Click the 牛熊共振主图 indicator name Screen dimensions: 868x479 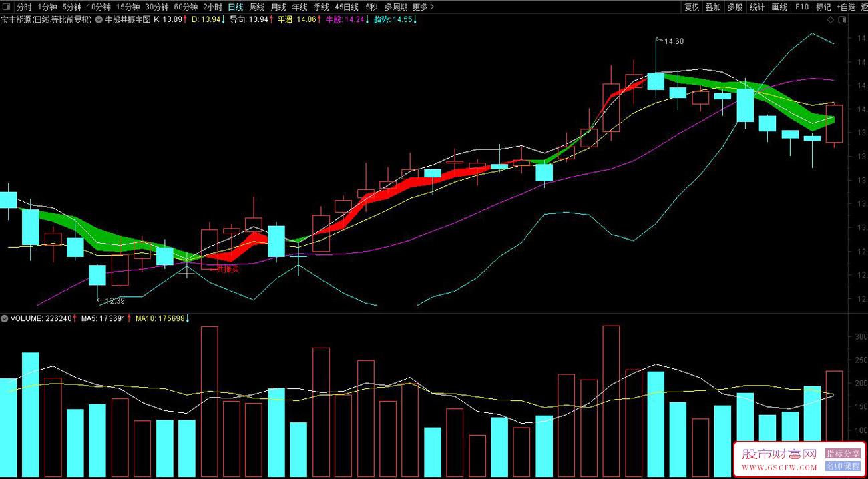tap(128, 19)
